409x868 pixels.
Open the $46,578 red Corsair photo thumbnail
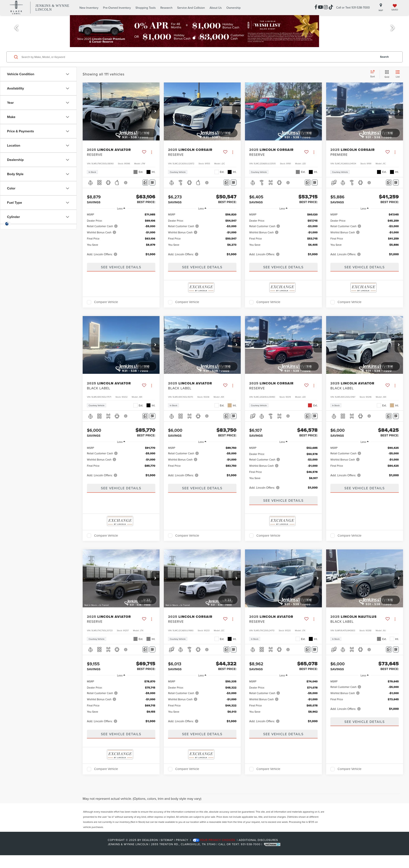click(283, 345)
